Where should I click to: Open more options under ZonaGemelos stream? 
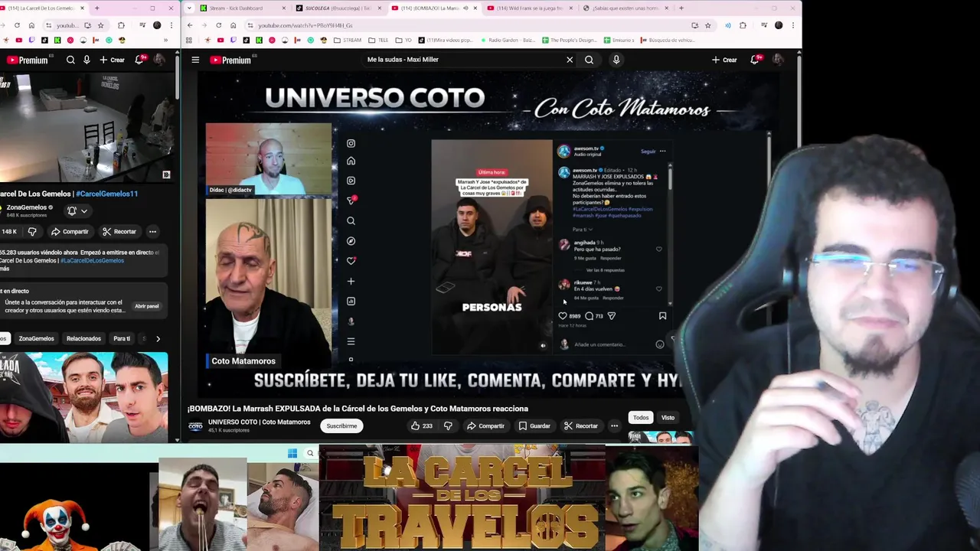[x=152, y=231]
